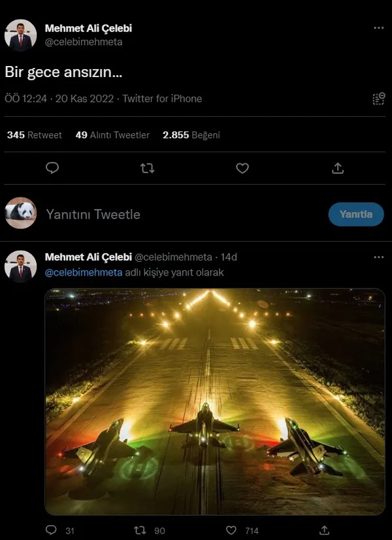Expand more options on the reply tweet
Viewport: 392px width, 540px height.
tap(378, 257)
